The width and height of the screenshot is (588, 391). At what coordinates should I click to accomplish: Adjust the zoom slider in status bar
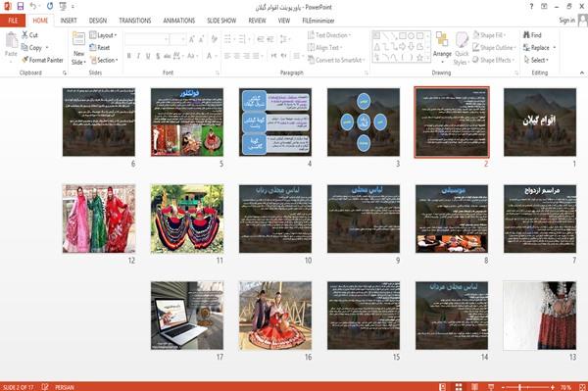tap(519, 387)
